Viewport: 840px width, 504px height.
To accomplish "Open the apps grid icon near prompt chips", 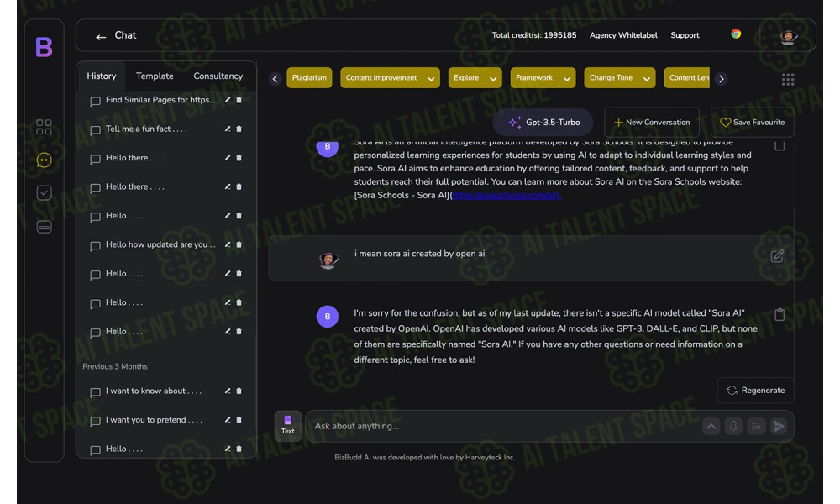I will point(787,79).
